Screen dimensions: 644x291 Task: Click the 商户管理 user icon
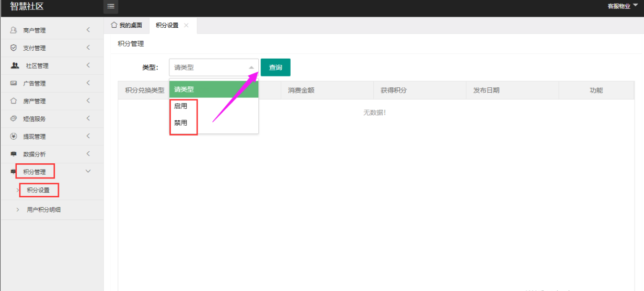click(14, 30)
